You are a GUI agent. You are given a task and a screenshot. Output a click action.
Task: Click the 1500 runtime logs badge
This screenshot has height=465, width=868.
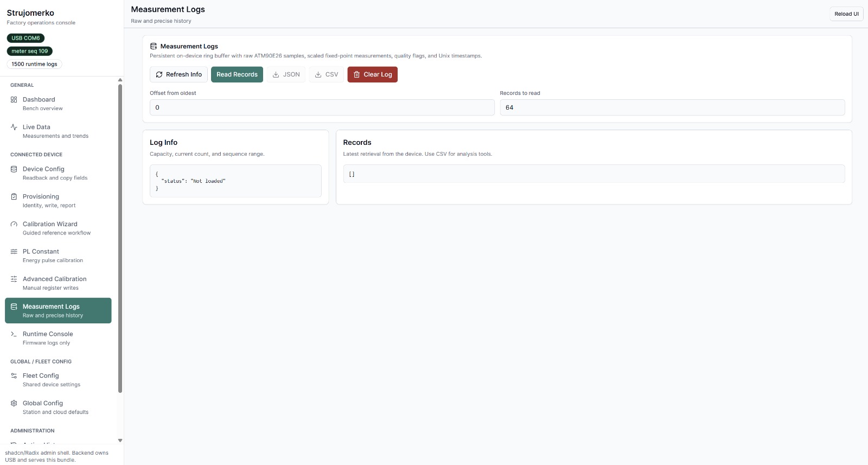click(x=34, y=64)
